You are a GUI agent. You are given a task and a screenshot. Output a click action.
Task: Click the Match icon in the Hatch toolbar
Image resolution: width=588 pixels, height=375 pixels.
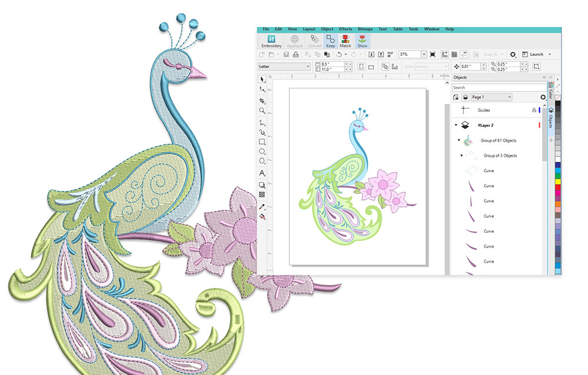point(345,40)
